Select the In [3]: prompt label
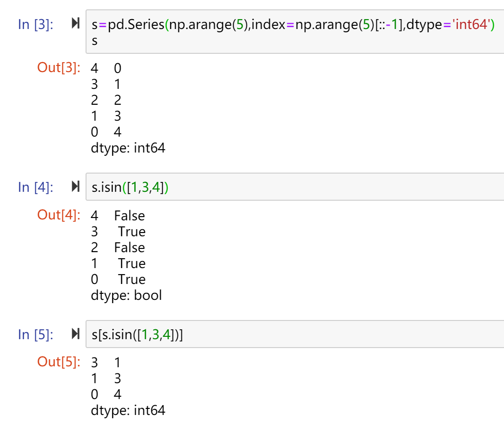 36,24
